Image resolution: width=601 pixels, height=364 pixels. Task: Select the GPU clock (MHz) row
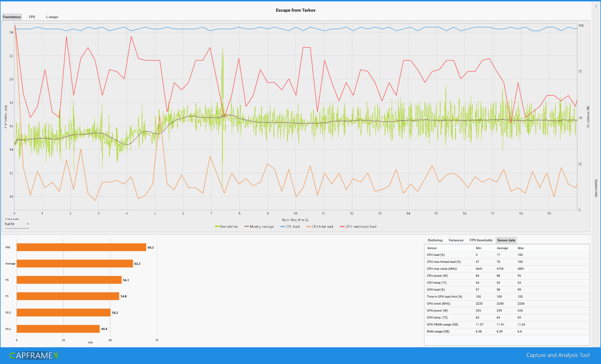tap(507, 304)
